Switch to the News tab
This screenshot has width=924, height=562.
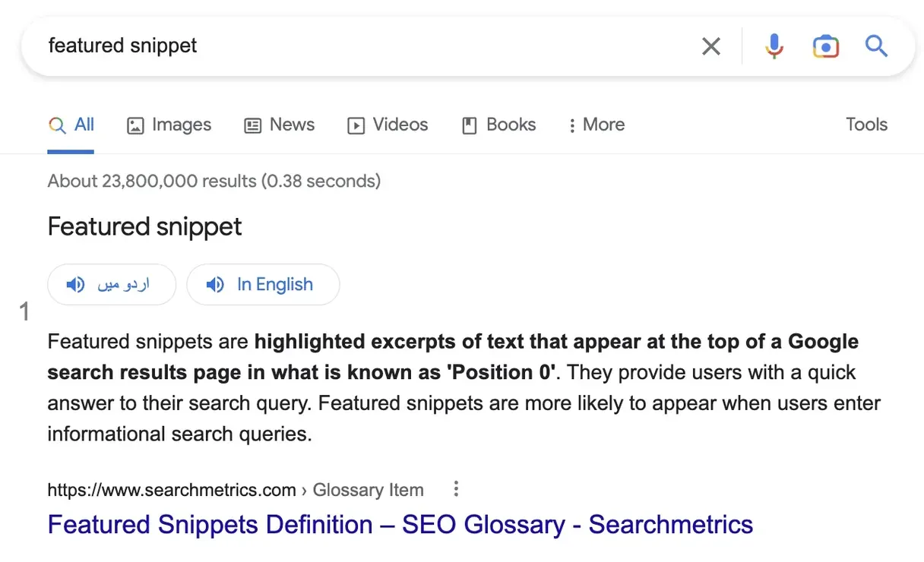(280, 125)
